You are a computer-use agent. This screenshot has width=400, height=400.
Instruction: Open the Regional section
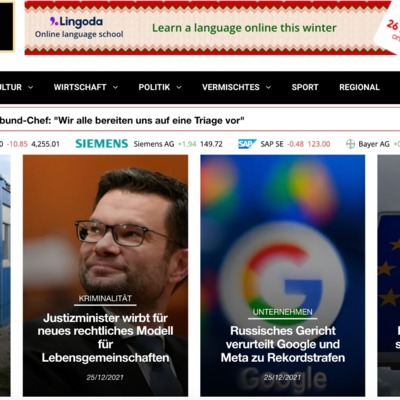click(359, 87)
